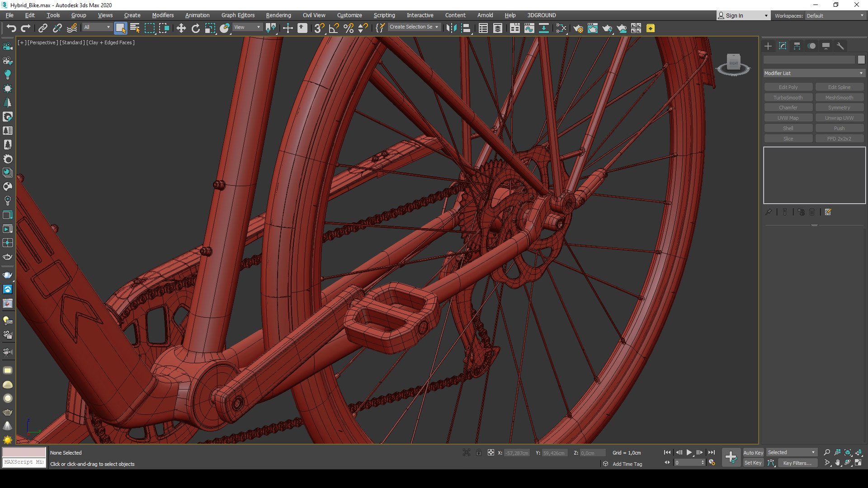
Task: Click the object name input field
Action: coord(809,60)
